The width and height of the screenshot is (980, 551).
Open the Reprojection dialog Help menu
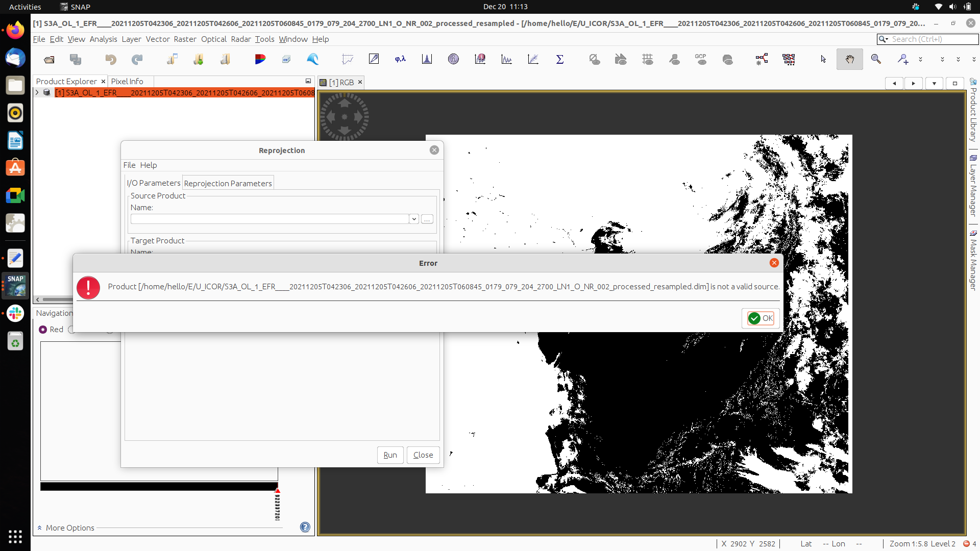pyautogui.click(x=149, y=165)
